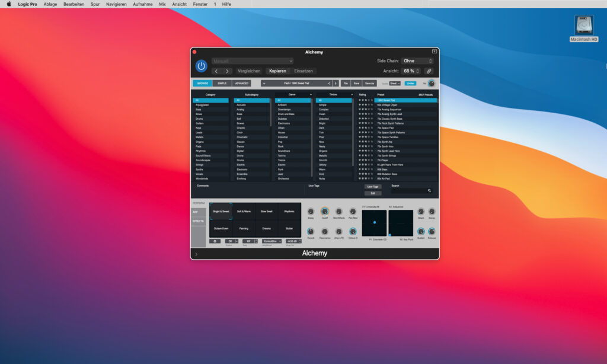Select Stutter performance pad
Viewport: 607px width, 364px height.
(289, 228)
